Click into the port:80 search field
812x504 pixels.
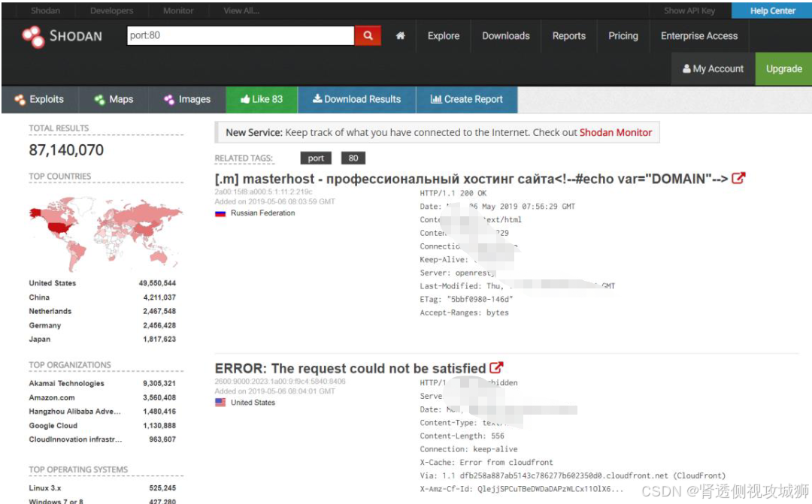241,35
